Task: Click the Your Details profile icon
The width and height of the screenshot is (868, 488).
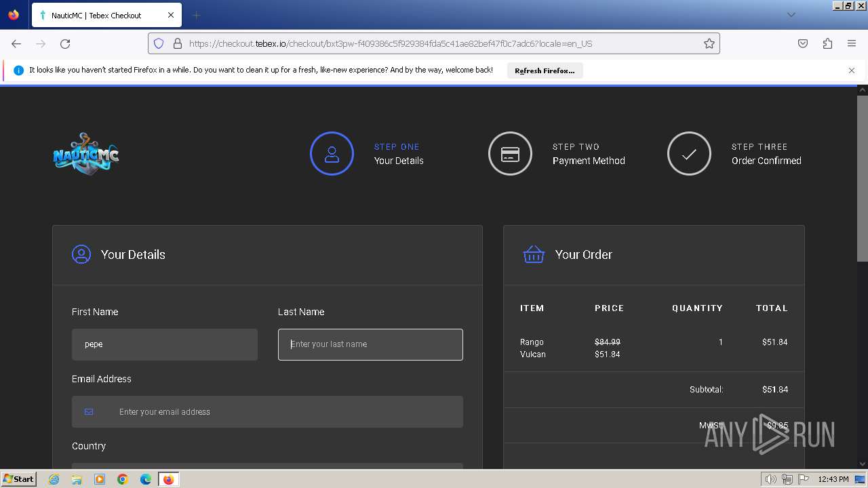Action: [x=81, y=255]
